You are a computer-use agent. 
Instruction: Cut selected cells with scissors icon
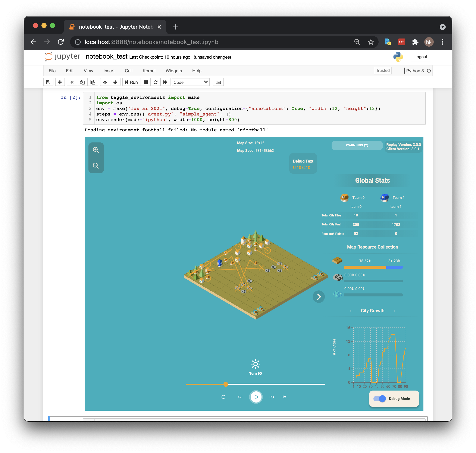[x=72, y=82]
